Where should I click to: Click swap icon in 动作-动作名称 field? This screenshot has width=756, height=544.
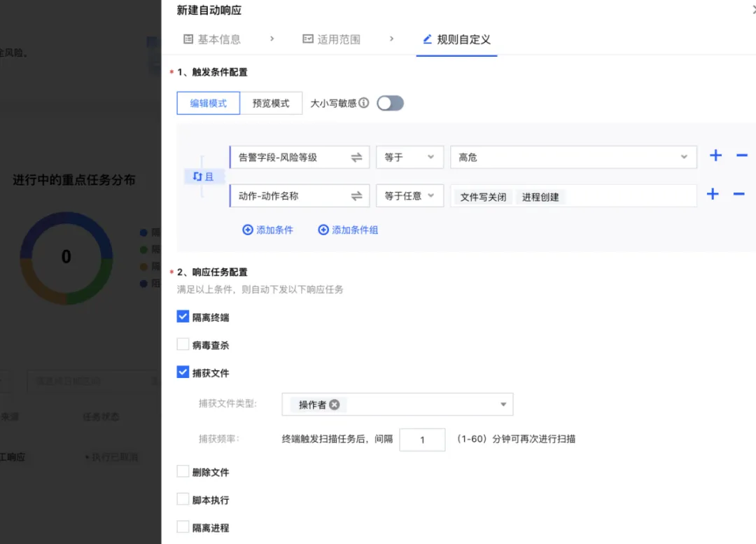coord(356,196)
